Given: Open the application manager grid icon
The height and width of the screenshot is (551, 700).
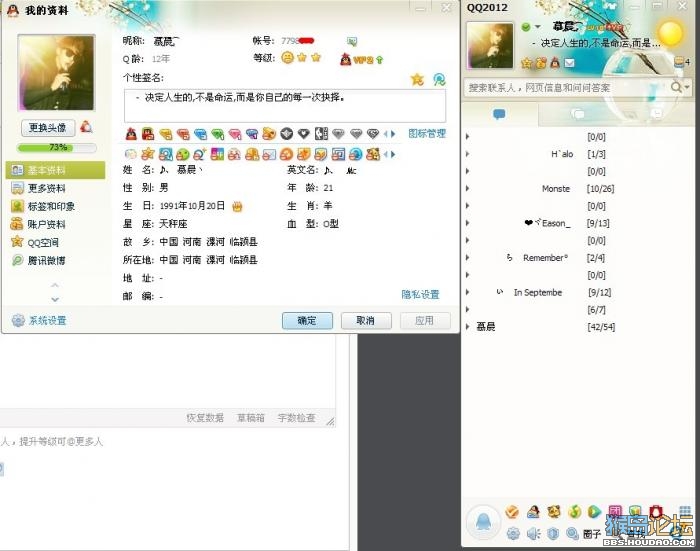Looking at the screenshot, I should [685, 511].
